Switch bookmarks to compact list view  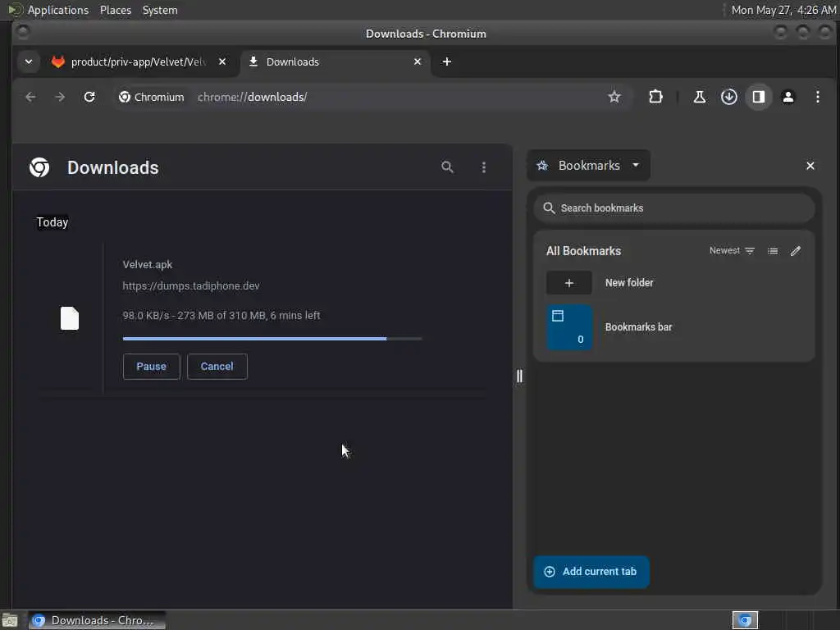pyautogui.click(x=773, y=251)
